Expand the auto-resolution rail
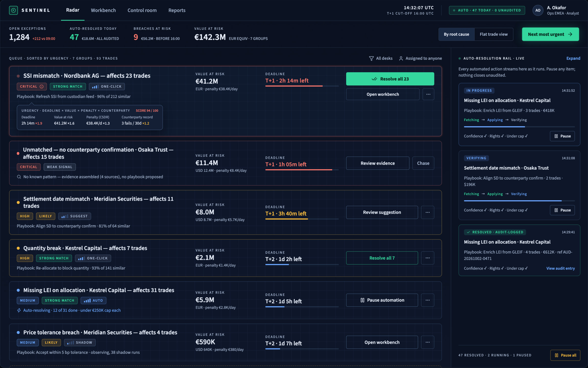 tap(573, 58)
